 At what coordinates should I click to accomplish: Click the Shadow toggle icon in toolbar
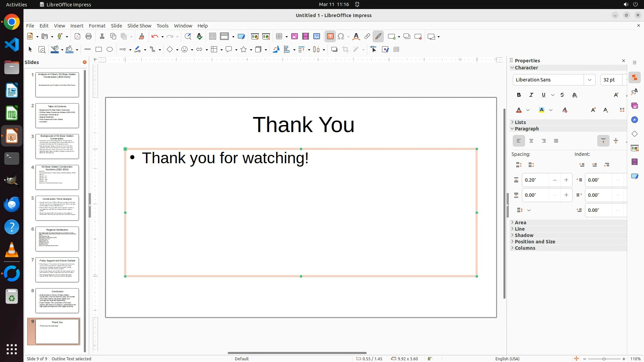tap(334, 50)
